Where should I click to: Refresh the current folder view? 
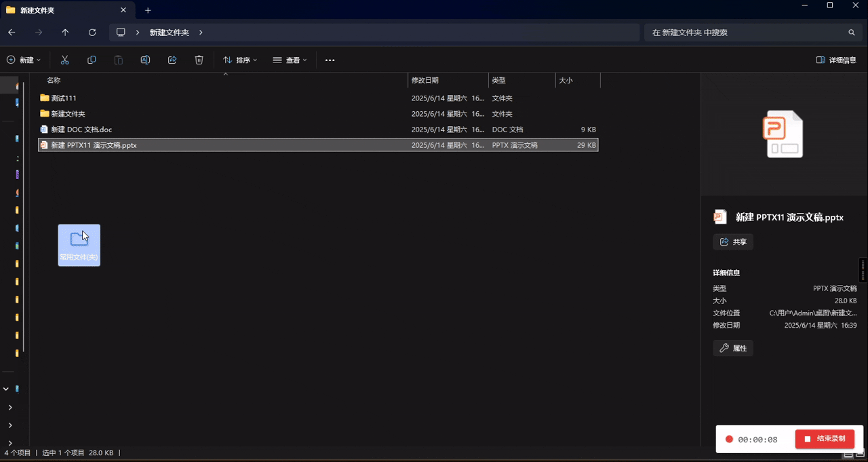tap(92, 33)
